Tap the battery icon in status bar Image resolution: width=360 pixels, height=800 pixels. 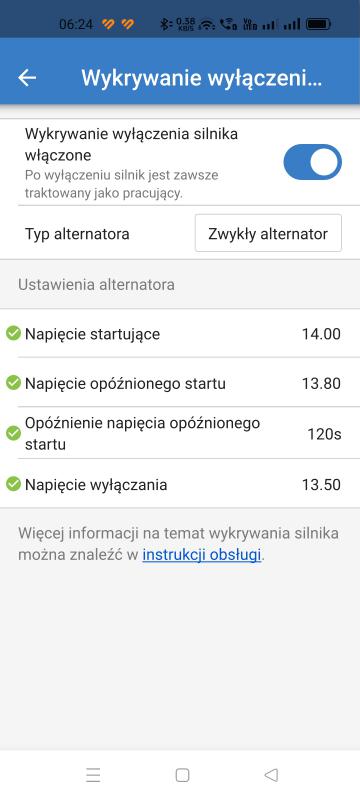tap(319, 23)
